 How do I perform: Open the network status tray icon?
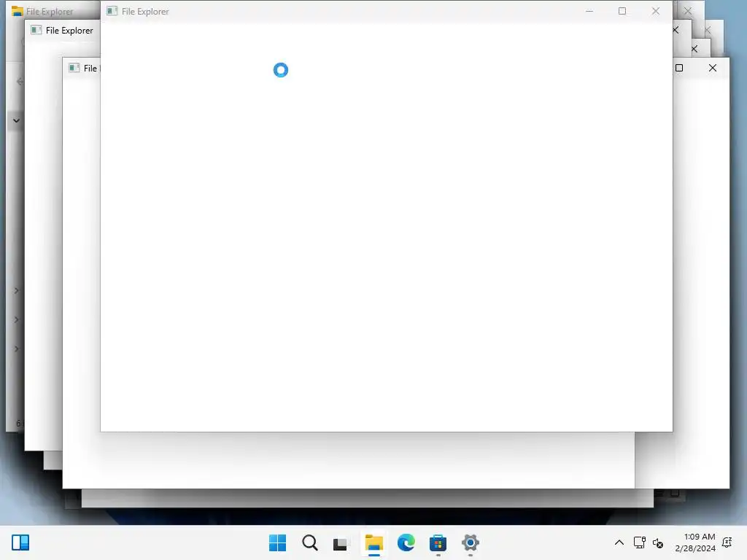[639, 542]
